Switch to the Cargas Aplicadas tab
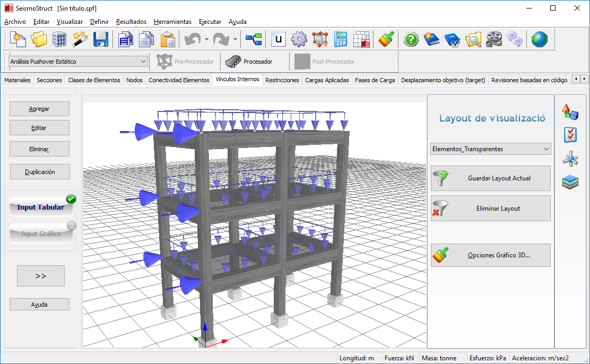This screenshot has height=364, width=590. point(327,80)
